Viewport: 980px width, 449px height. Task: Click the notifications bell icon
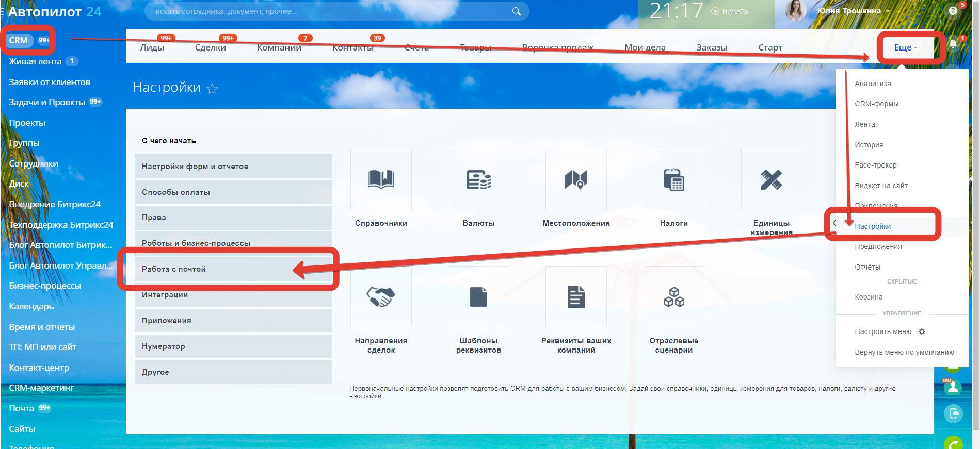pos(953,44)
